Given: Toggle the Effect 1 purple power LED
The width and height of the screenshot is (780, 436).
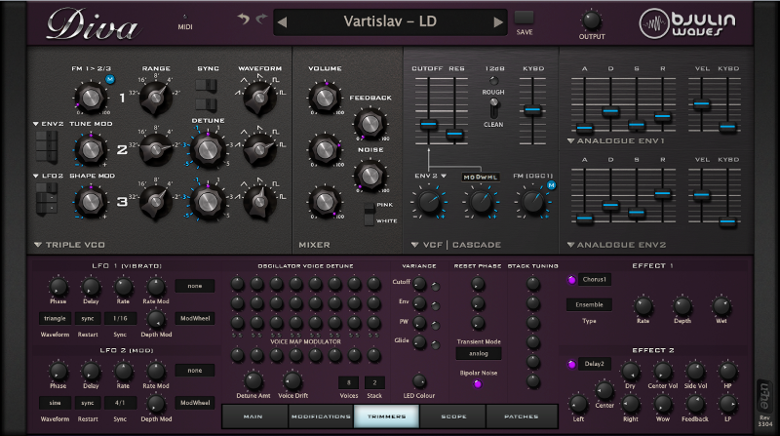Looking at the screenshot, I should [x=572, y=280].
